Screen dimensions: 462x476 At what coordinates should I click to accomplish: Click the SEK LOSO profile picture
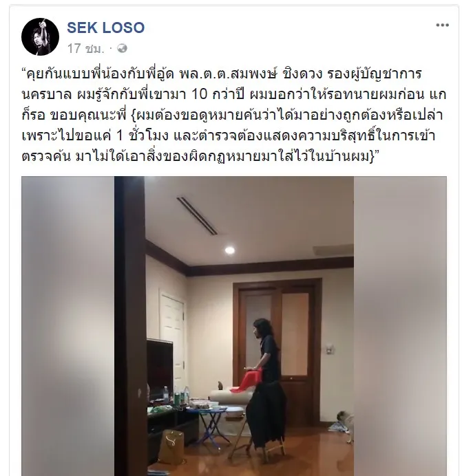click(x=40, y=36)
